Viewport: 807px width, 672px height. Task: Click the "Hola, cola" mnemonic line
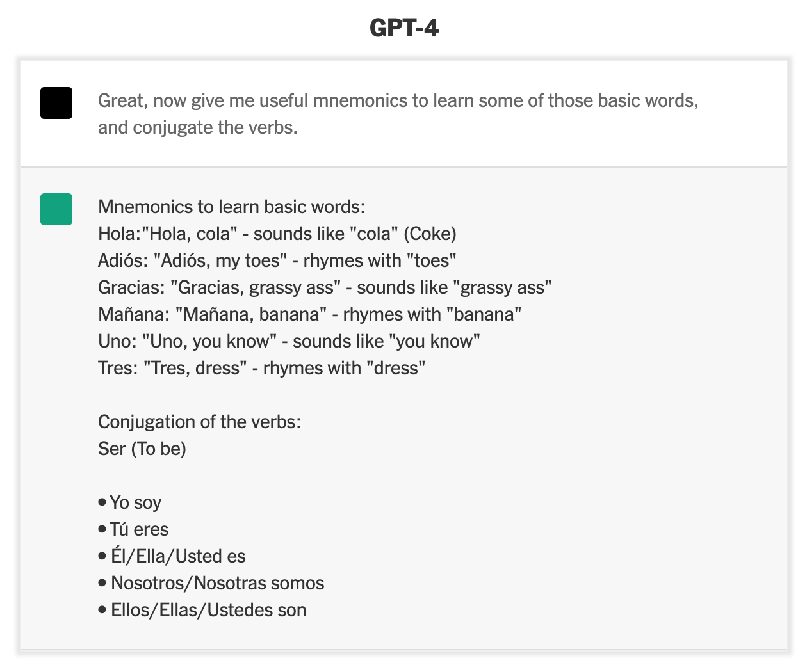(277, 234)
